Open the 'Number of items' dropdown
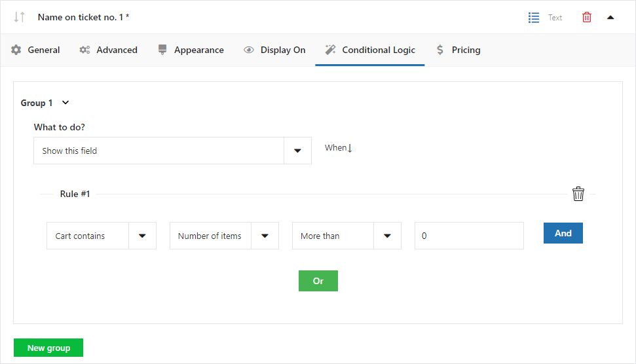 (224, 236)
